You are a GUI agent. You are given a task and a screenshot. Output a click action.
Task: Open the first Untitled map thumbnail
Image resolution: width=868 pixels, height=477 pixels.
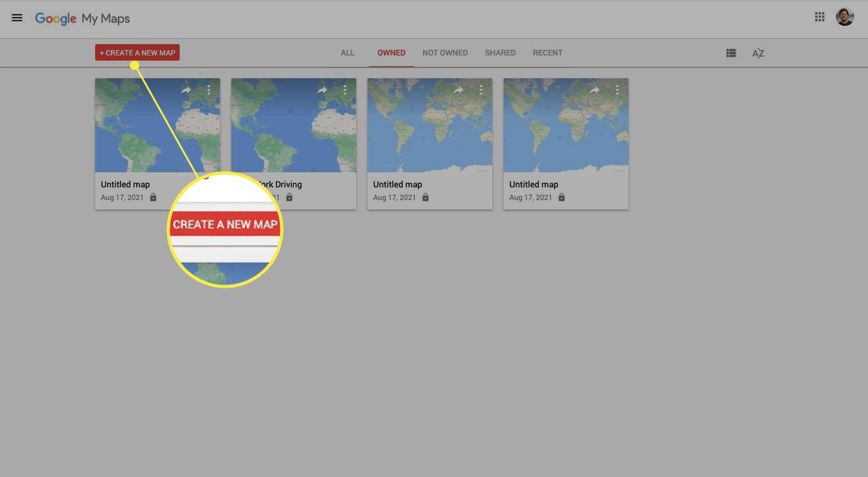[x=158, y=125]
